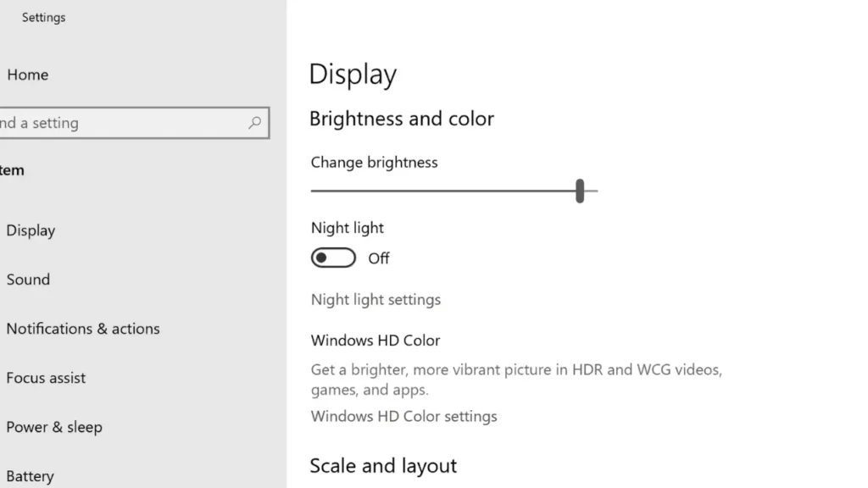Click the Settings window title text

pos(43,17)
